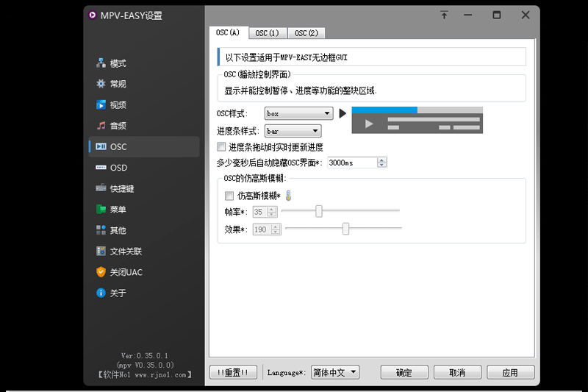Screen dimensions: 588x392
Task: Enable the 仿高斯模糊 checkbox
Action: [x=229, y=196]
